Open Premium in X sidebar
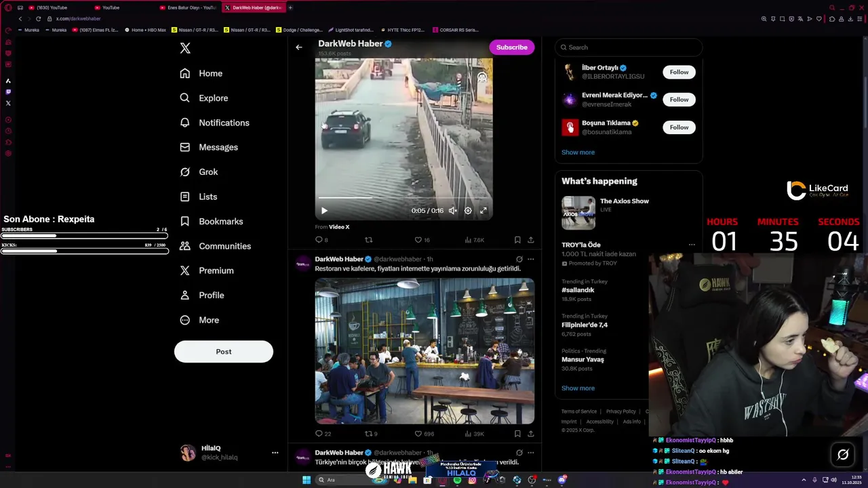Screen dimensions: 868x488 click(207, 270)
